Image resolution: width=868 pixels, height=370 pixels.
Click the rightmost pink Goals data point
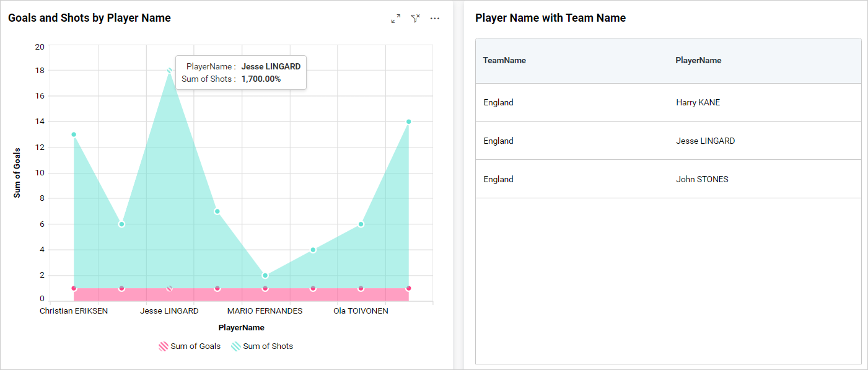click(409, 288)
